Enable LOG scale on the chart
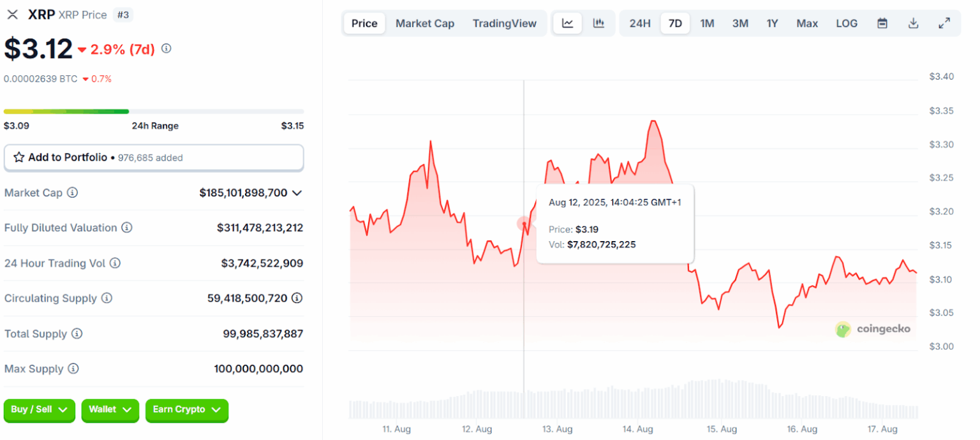 click(847, 22)
